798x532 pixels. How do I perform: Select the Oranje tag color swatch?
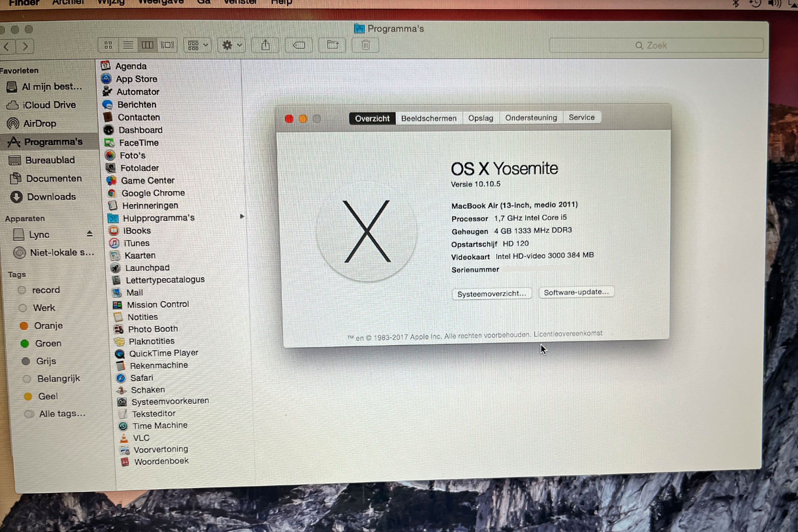click(24, 326)
